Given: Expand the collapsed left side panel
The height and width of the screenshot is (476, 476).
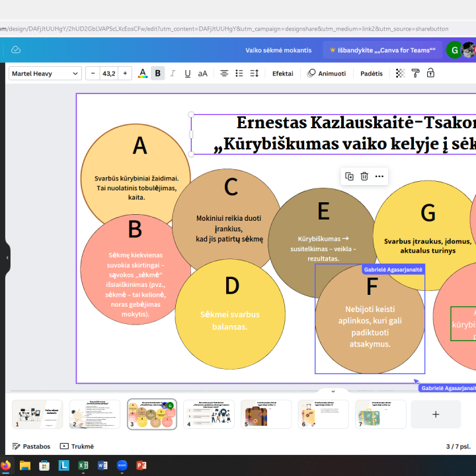Looking at the screenshot, I should pyautogui.click(x=7, y=258).
